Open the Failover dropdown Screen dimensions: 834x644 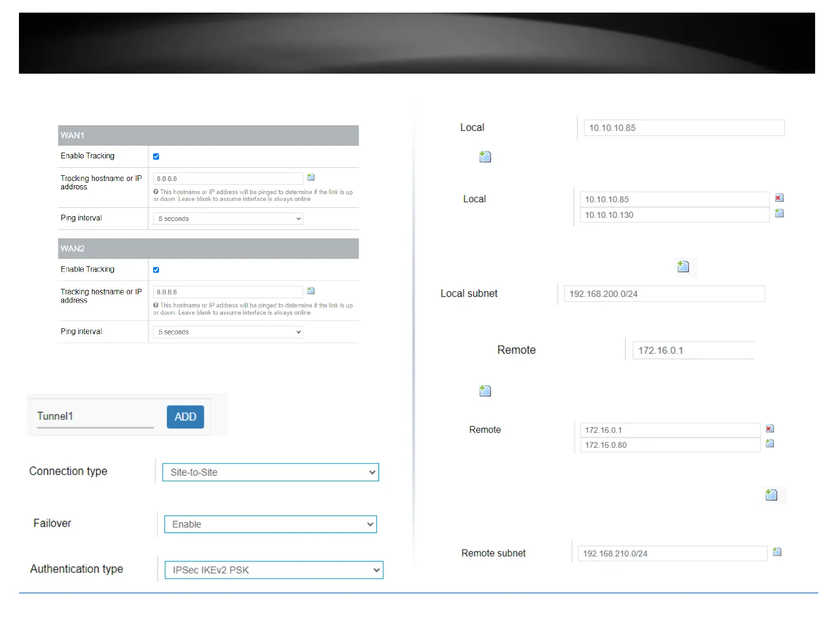pos(270,525)
